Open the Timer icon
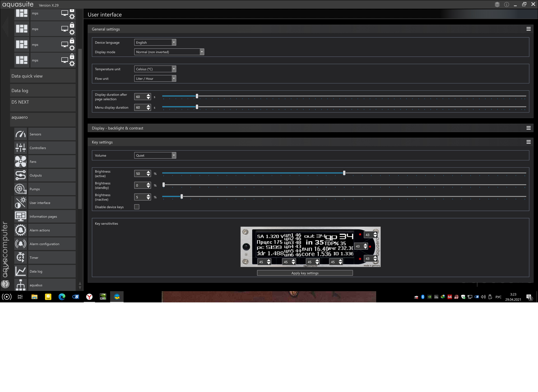 (x=20, y=258)
